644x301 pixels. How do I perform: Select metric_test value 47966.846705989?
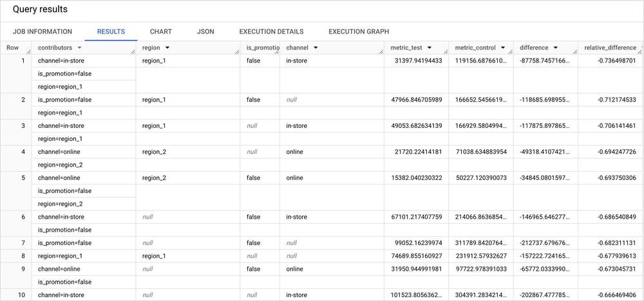[417, 100]
